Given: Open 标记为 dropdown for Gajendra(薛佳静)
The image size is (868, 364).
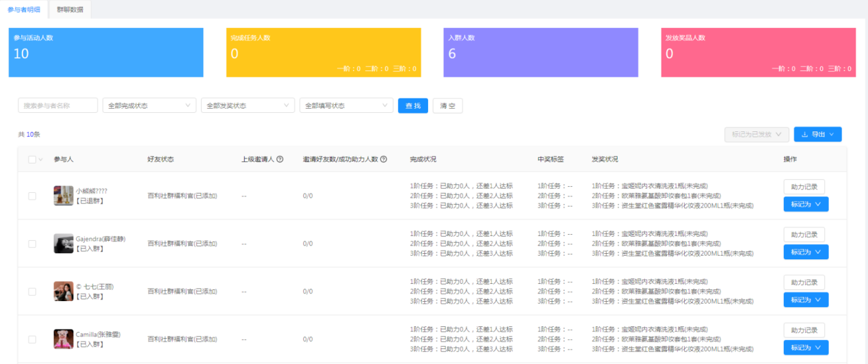Looking at the screenshot, I should 806,252.
